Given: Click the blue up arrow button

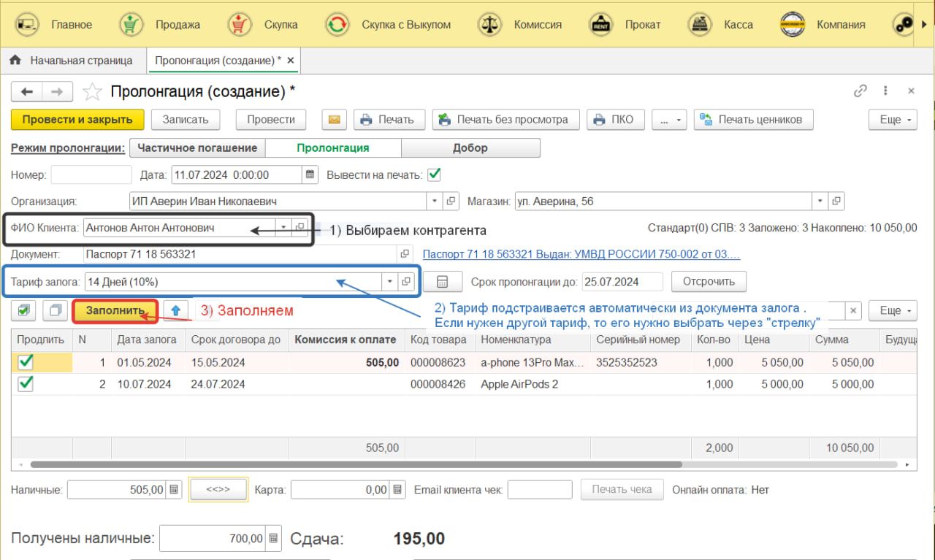Looking at the screenshot, I should coord(175,310).
